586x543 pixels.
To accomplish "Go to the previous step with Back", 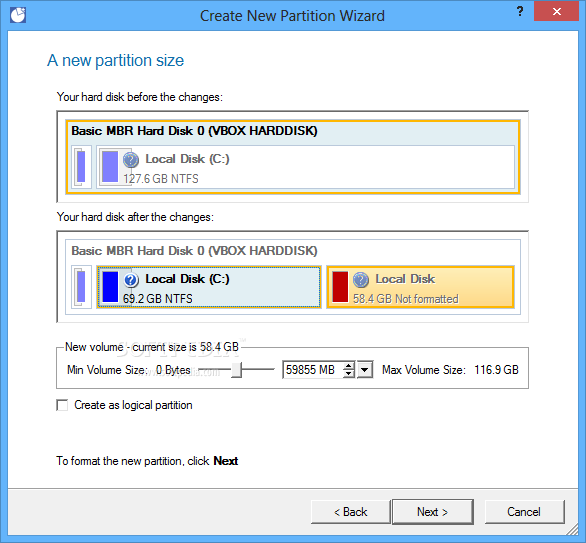I will click(351, 512).
